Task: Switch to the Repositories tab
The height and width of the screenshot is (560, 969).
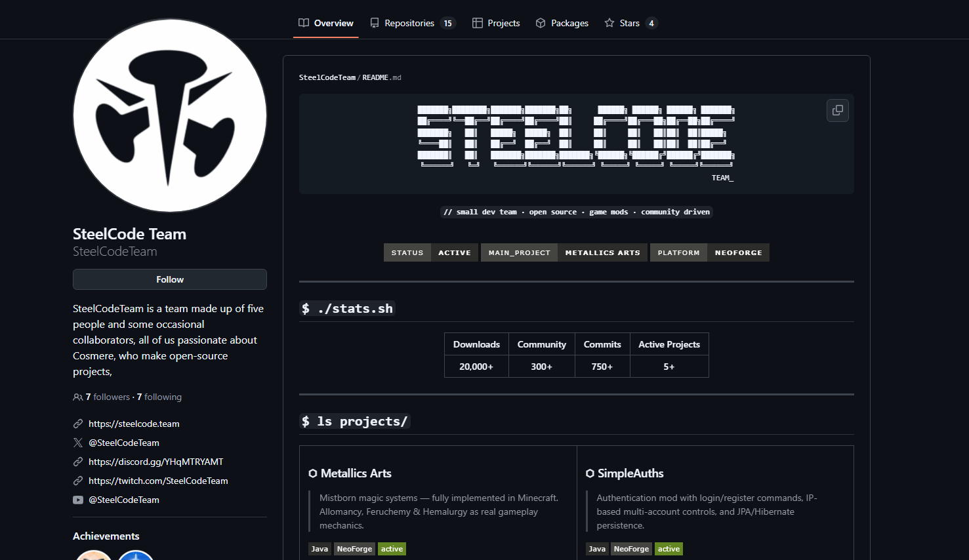Action: click(x=413, y=23)
